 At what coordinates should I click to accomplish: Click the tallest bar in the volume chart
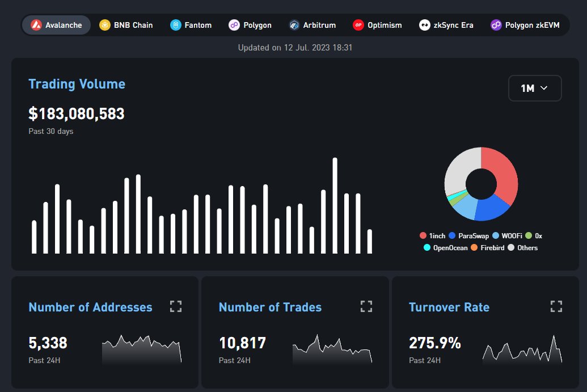click(335, 204)
